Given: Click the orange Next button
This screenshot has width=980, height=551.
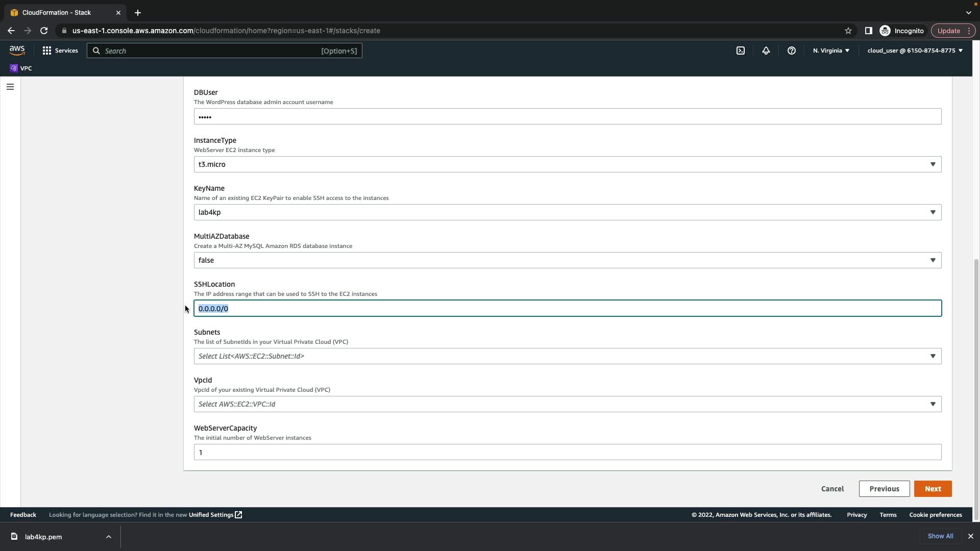Looking at the screenshot, I should coord(933,489).
